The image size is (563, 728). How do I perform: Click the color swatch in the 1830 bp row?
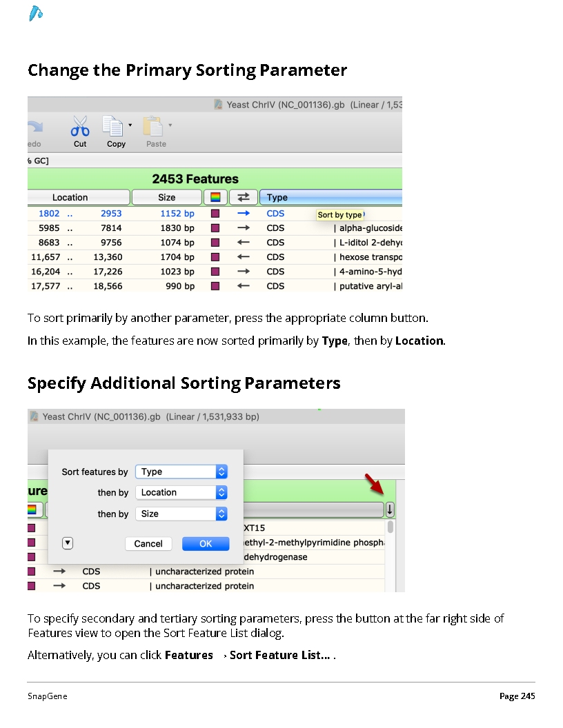(215, 228)
